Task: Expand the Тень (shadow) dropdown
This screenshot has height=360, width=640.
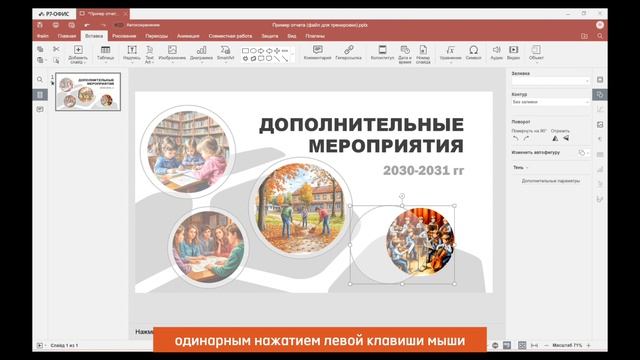Action: pyautogui.click(x=521, y=167)
